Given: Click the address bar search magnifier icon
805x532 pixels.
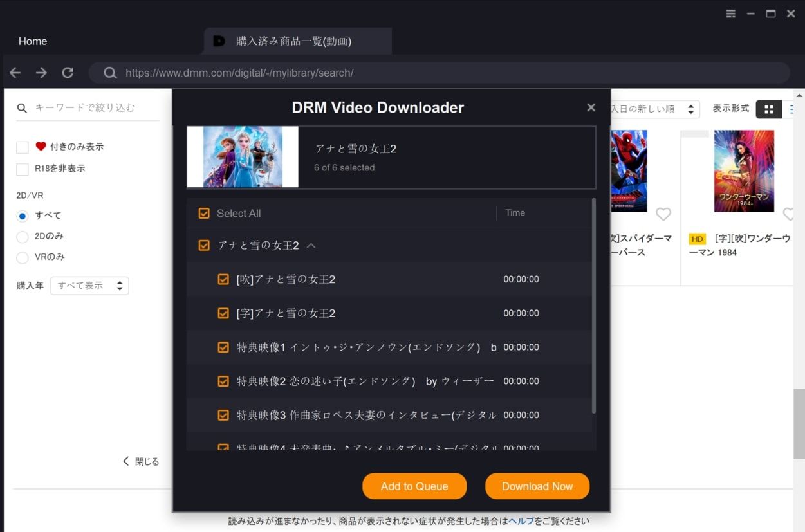Looking at the screenshot, I should pyautogui.click(x=111, y=73).
